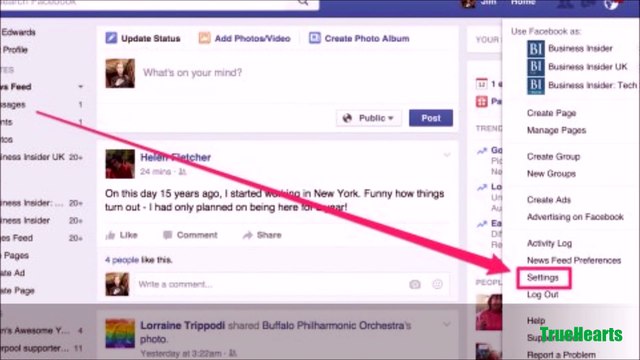The width and height of the screenshot is (640, 360).
Task: Click the globe icon on Public selector
Action: click(347, 118)
